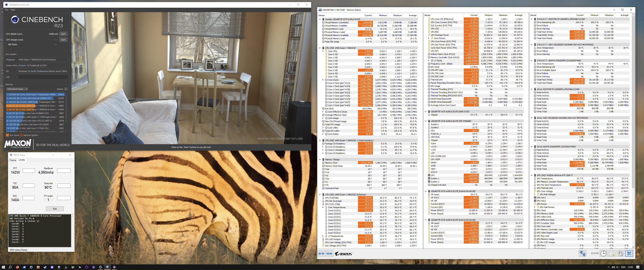Screen dimensions: 644x270
Task: Collapse System: GIGABYTE X570 AORUS ELITE group
Action: [x=320, y=19]
